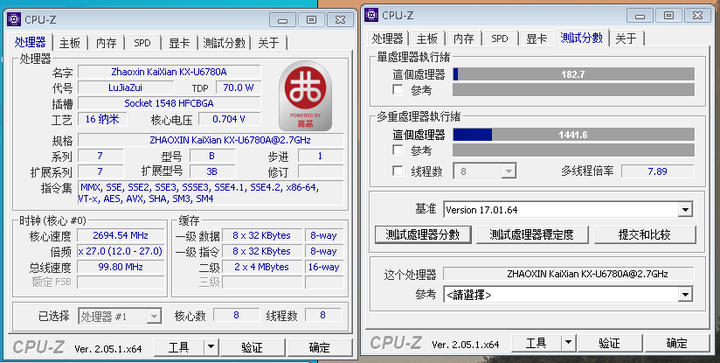The image size is (720, 363).
Task: Open the 參考 <請選擇> dropdown
Action: click(568, 294)
